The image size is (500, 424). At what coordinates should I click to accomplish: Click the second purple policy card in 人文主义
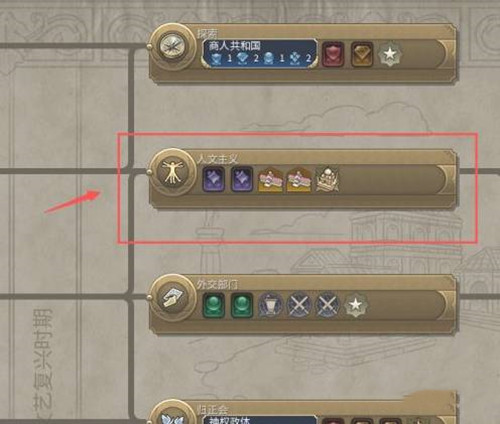[x=242, y=180]
